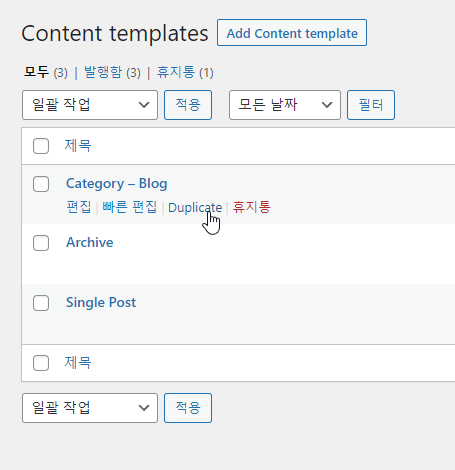Switch to the 발행함 (3) published view

point(112,72)
